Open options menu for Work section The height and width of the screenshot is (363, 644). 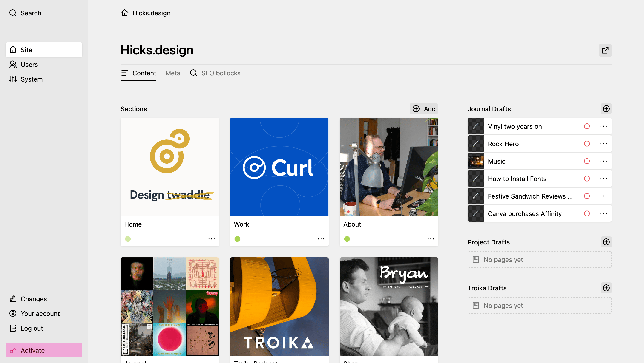[321, 239]
